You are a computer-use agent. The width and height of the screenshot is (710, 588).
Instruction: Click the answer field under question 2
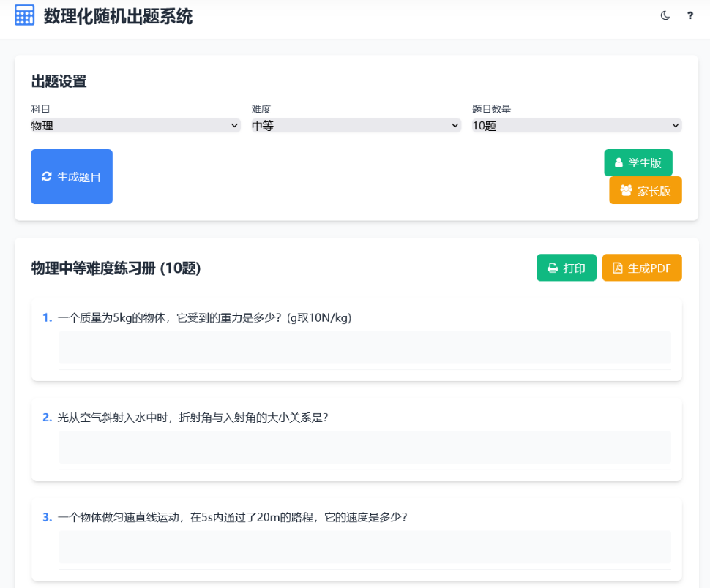[365, 447]
